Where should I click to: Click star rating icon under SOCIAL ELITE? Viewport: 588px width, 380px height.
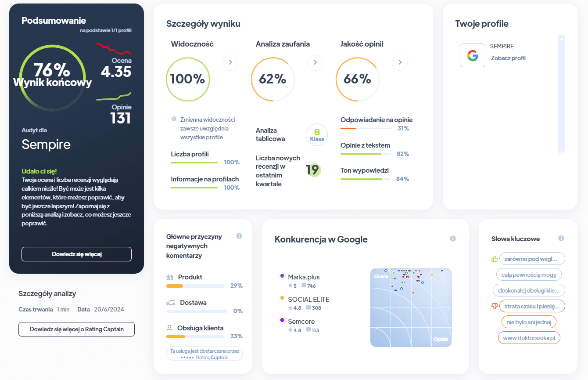pyautogui.click(x=290, y=308)
